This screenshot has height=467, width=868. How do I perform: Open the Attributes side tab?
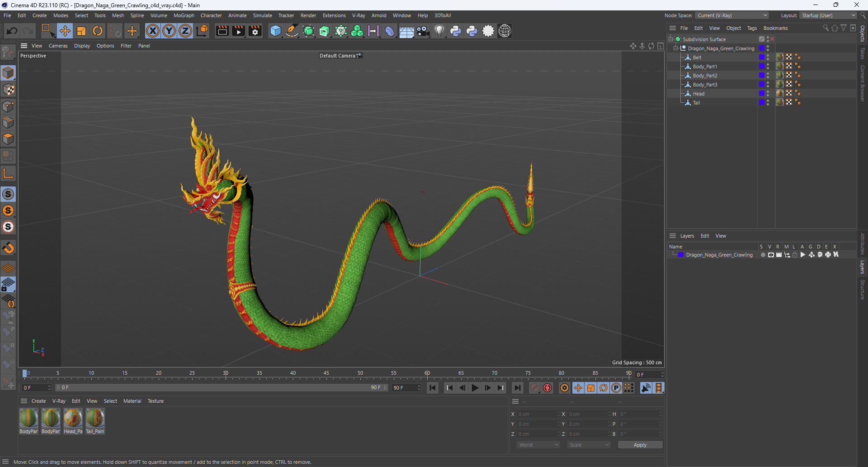point(863,244)
